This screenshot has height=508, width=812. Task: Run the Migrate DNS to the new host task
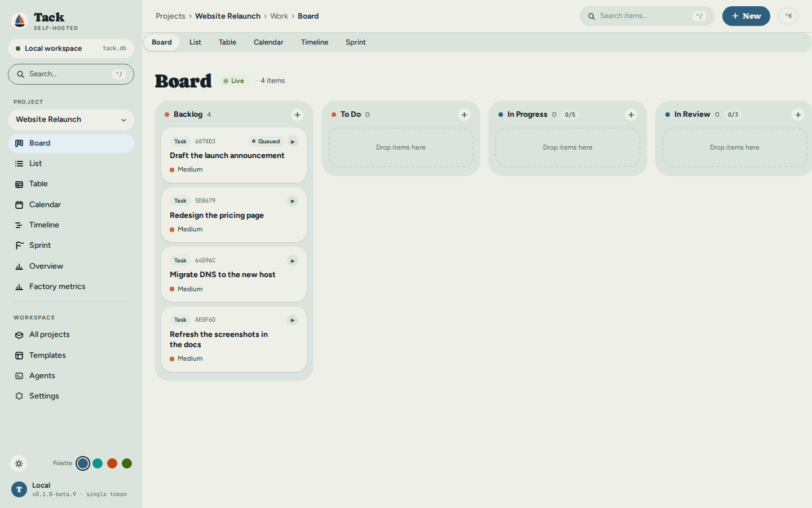293,261
